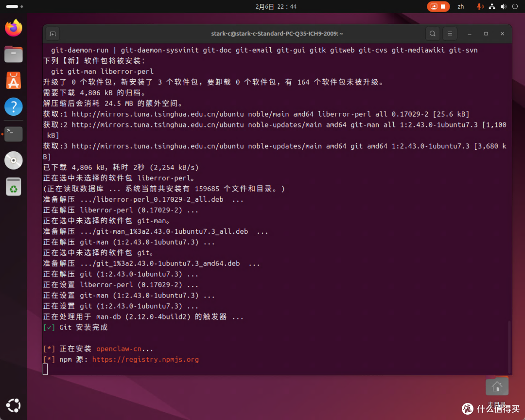525x420 pixels.
Task: Launch Firefox from the dock
Action: coord(14,28)
